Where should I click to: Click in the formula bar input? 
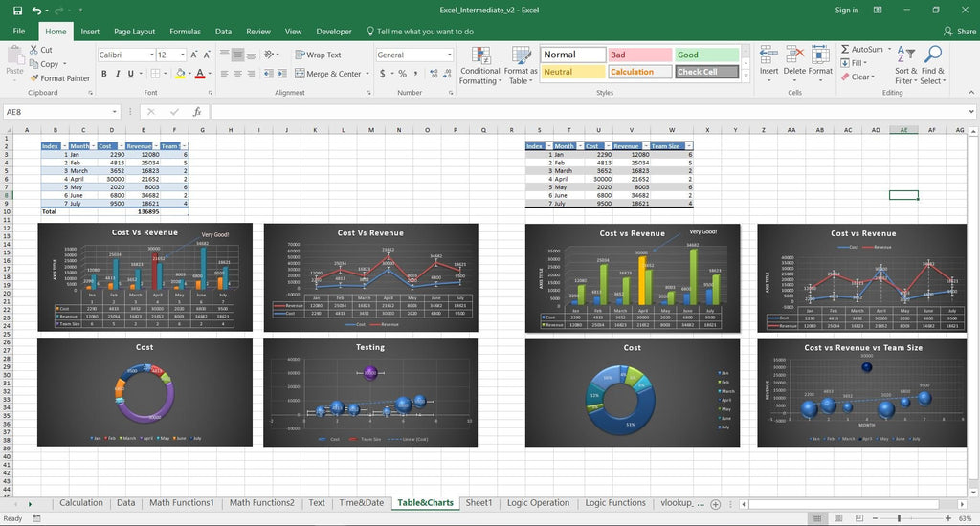589,112
